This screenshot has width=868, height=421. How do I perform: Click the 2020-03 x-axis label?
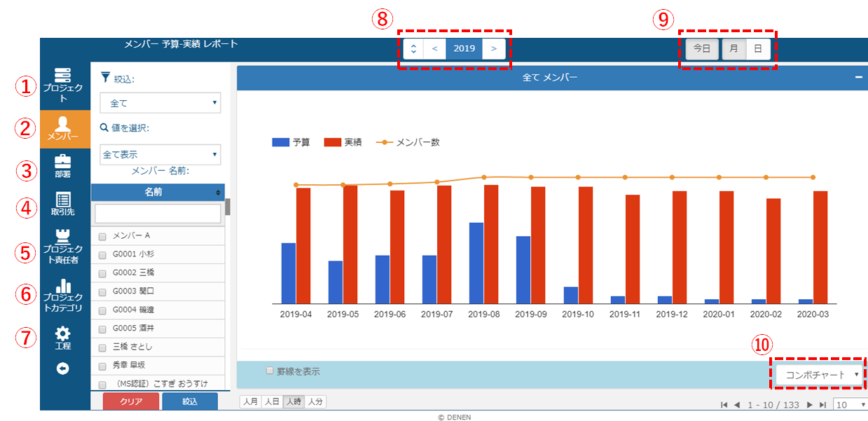[x=813, y=315]
